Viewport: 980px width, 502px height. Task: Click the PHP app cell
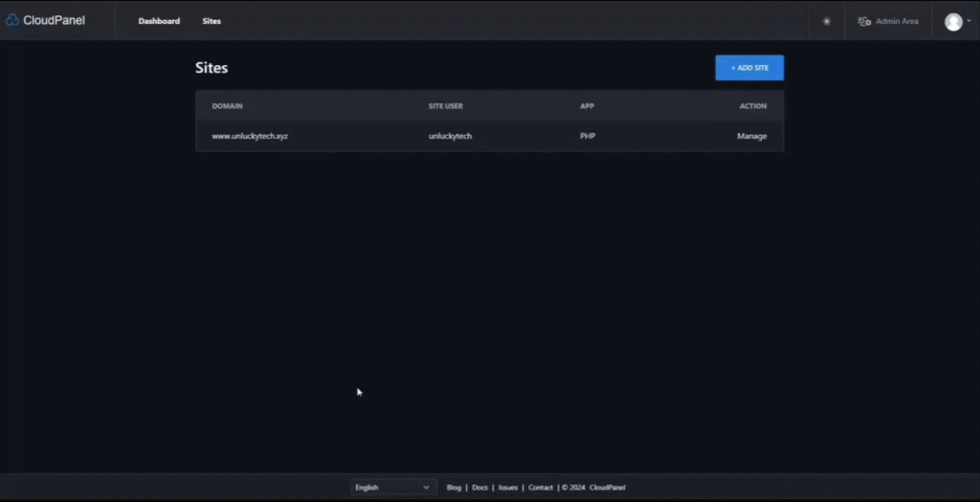(x=588, y=136)
